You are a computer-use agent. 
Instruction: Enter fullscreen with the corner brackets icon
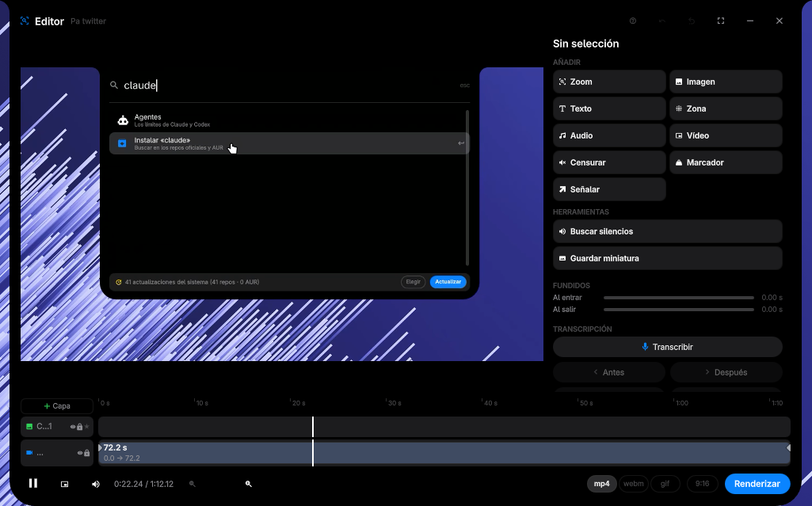[x=721, y=21]
